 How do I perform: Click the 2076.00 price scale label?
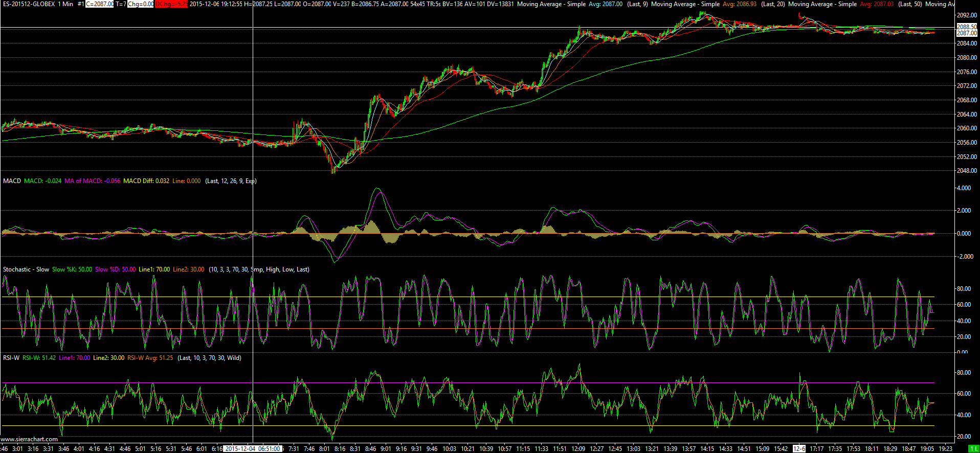(967, 72)
